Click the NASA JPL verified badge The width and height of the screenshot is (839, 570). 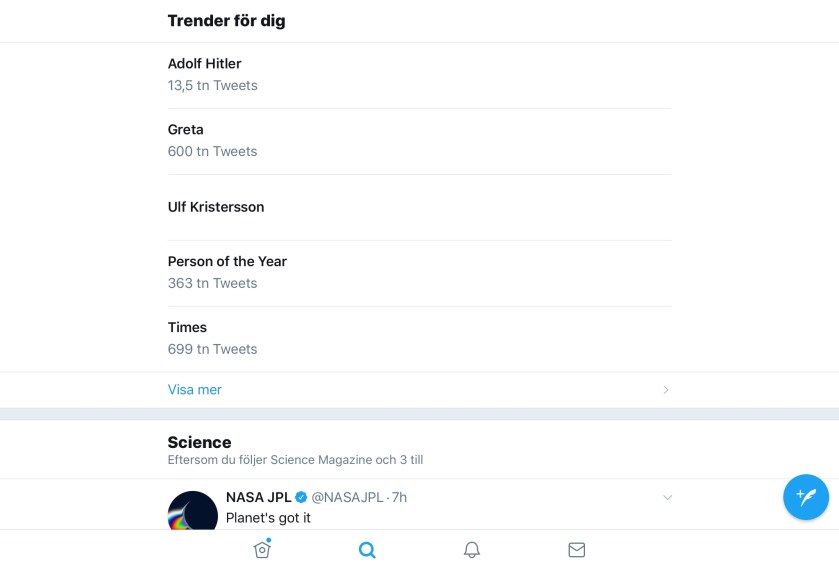pyautogui.click(x=301, y=497)
